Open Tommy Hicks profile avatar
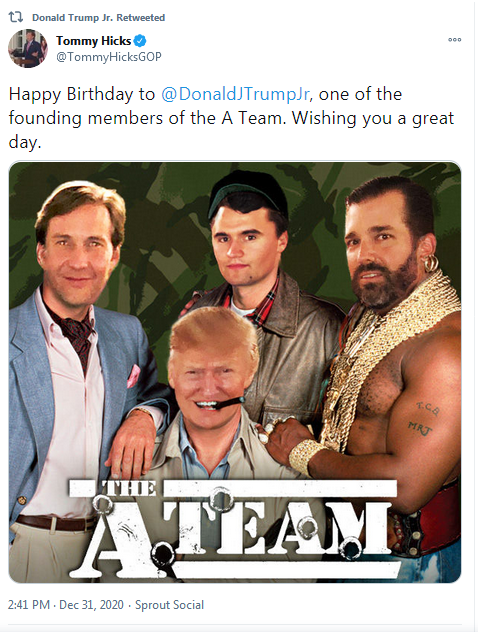 click(x=28, y=48)
